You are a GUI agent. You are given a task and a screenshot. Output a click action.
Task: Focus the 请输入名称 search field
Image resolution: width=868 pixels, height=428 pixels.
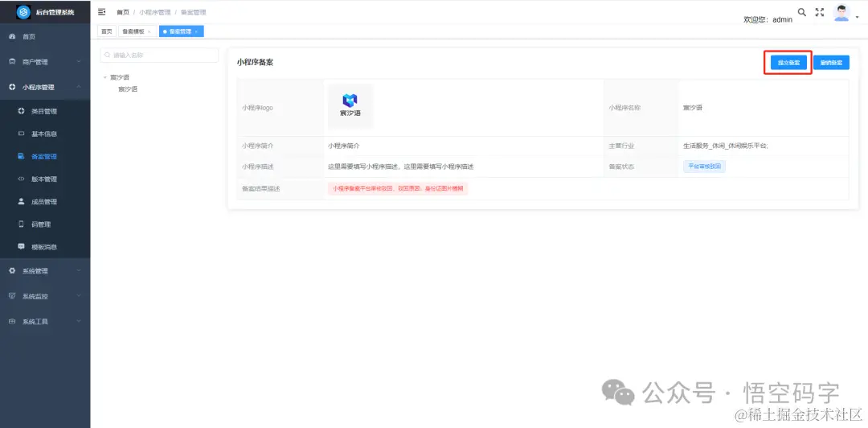click(159, 55)
